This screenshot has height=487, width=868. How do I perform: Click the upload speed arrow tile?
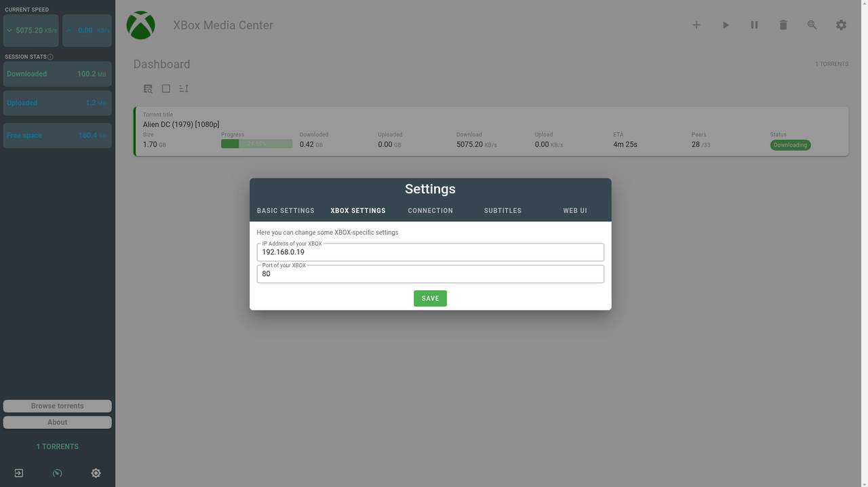87,31
